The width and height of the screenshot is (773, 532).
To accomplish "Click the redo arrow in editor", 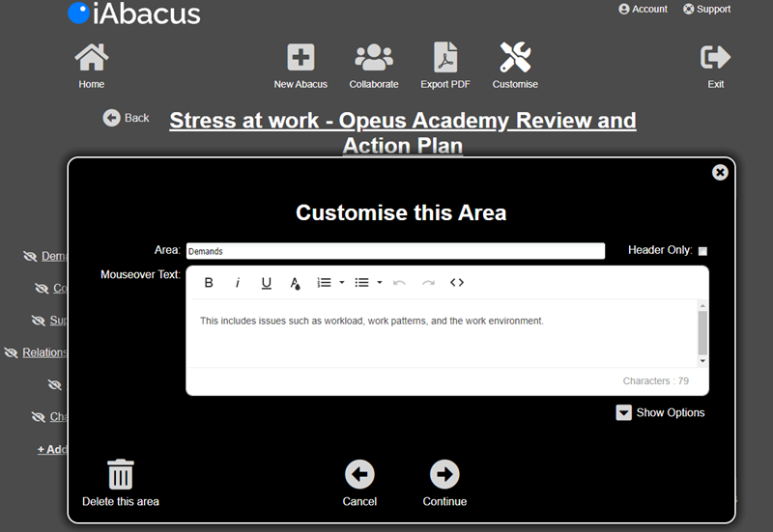I will (428, 283).
